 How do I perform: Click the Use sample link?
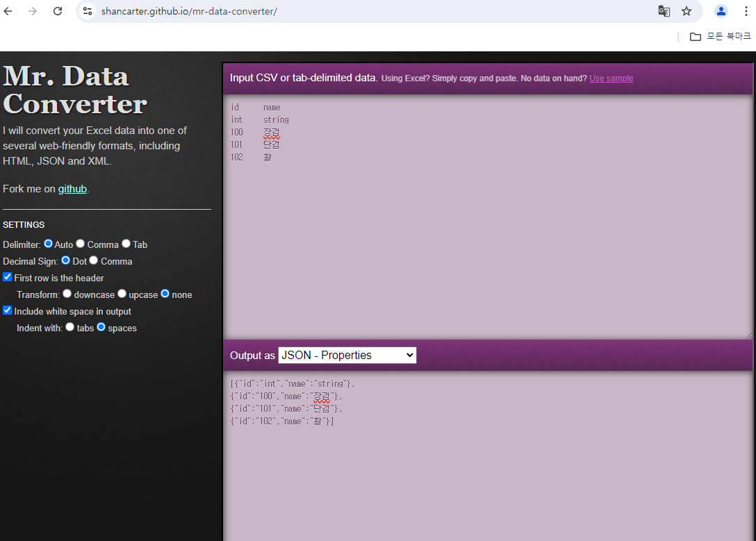coord(611,78)
